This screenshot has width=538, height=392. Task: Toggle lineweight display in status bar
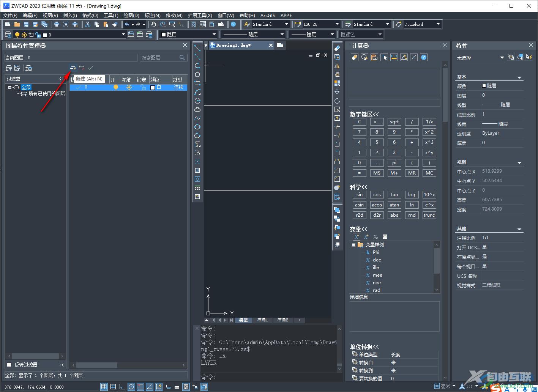tap(177, 387)
